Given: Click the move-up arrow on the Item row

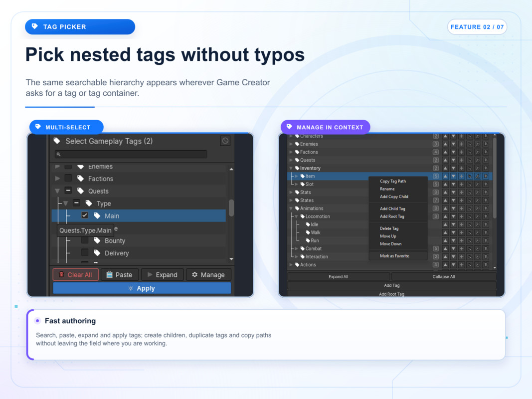Looking at the screenshot, I should pos(445,176).
